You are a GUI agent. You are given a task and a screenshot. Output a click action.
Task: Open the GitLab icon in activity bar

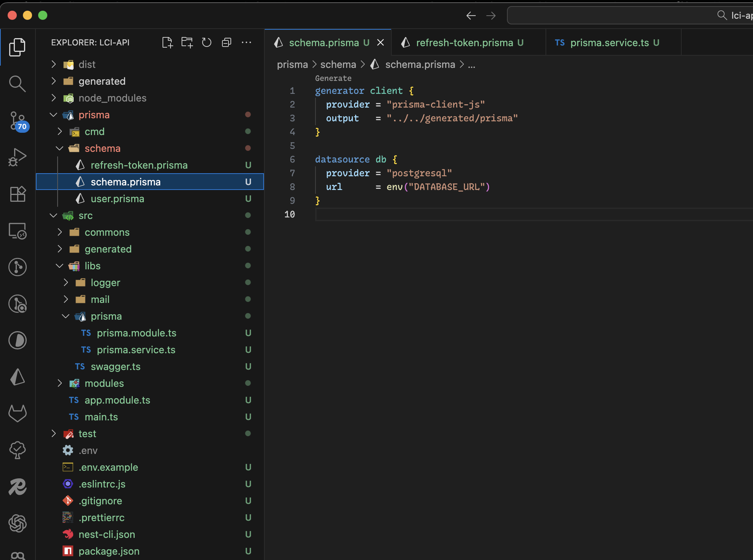click(18, 414)
